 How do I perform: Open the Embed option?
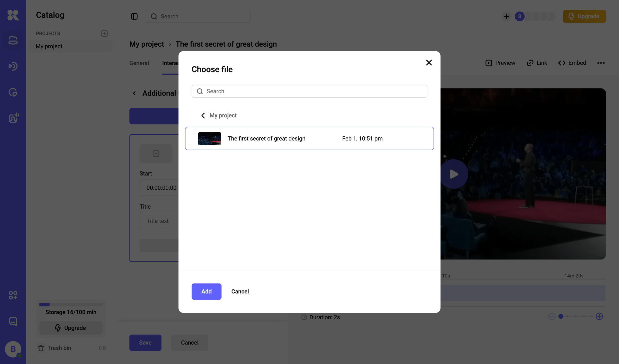point(572,63)
